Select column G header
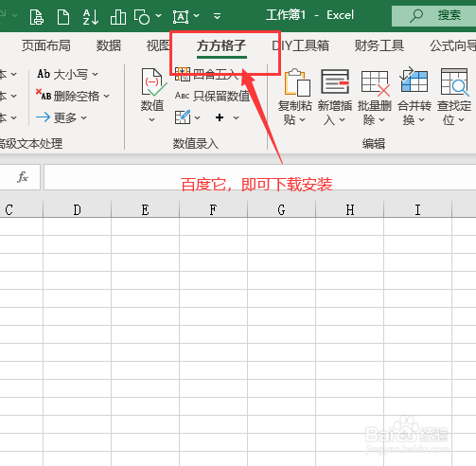The width and height of the screenshot is (476, 466). coord(281,209)
